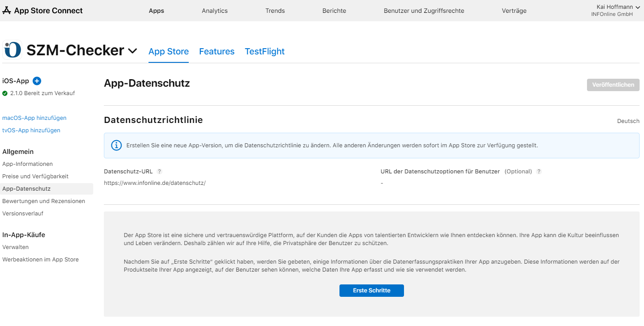Click the SZM-Checker app icon
644x326 pixels.
point(12,50)
